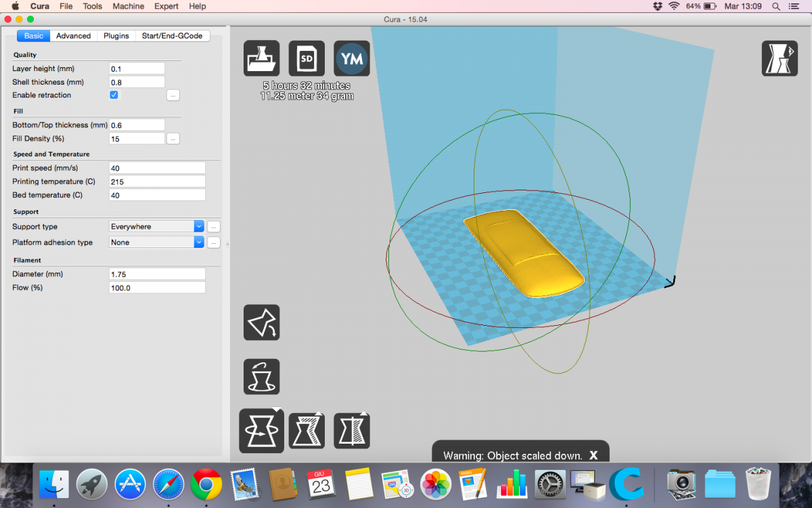Open the App Store dock icon
812x508 pixels.
click(x=131, y=485)
